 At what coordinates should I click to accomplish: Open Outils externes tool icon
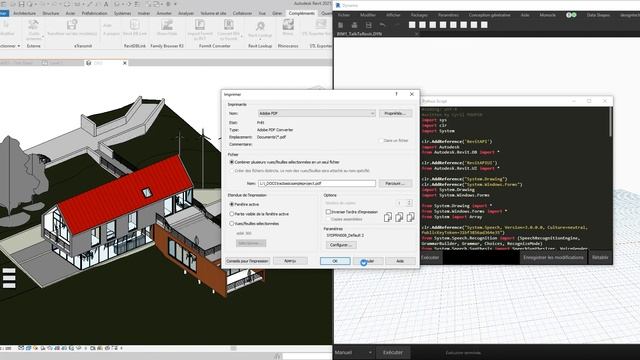click(33, 25)
